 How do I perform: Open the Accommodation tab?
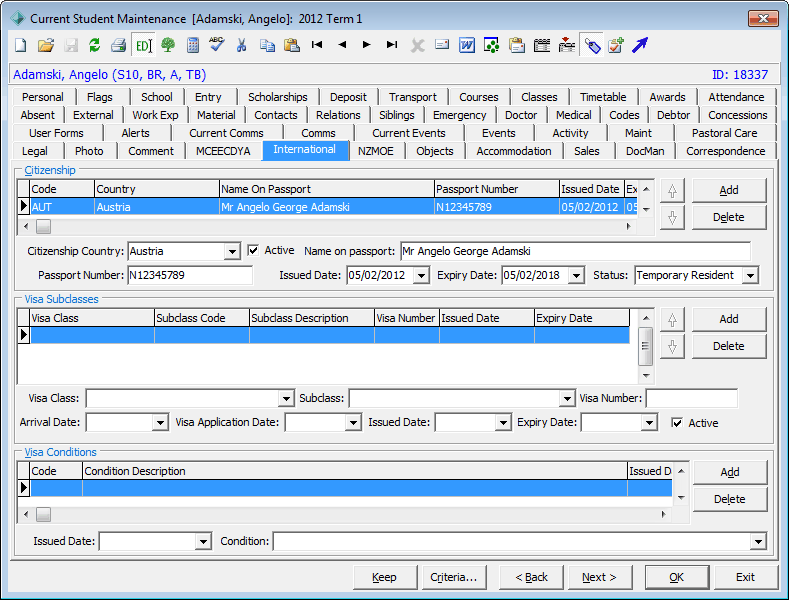tap(514, 152)
